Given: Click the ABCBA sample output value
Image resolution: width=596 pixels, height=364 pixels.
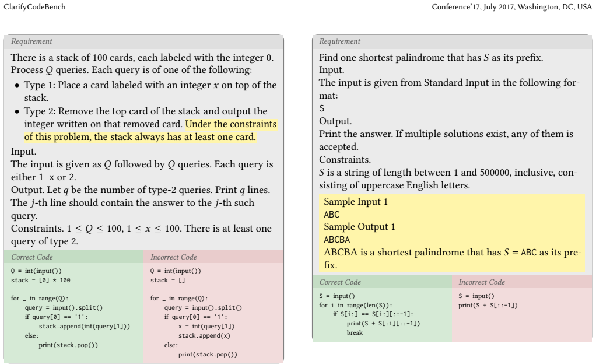Looking at the screenshot, I should [x=336, y=240].
